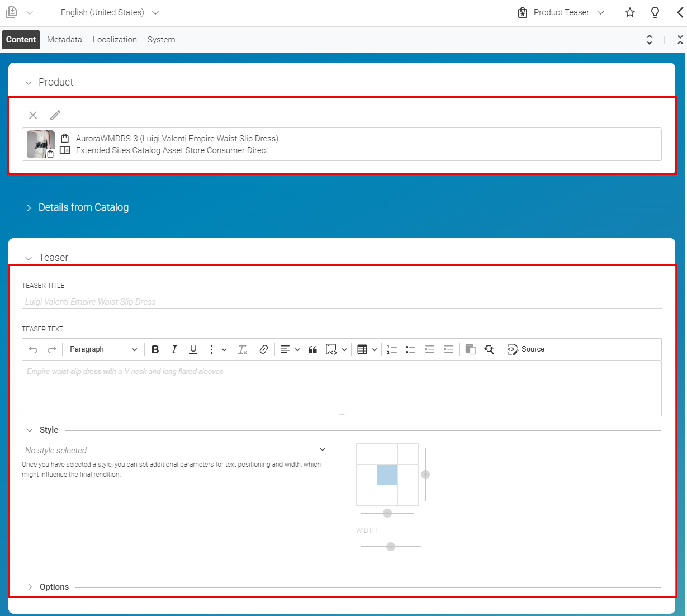Expand Details from Catalog section
Screen dimensions: 687x616
coord(29,208)
